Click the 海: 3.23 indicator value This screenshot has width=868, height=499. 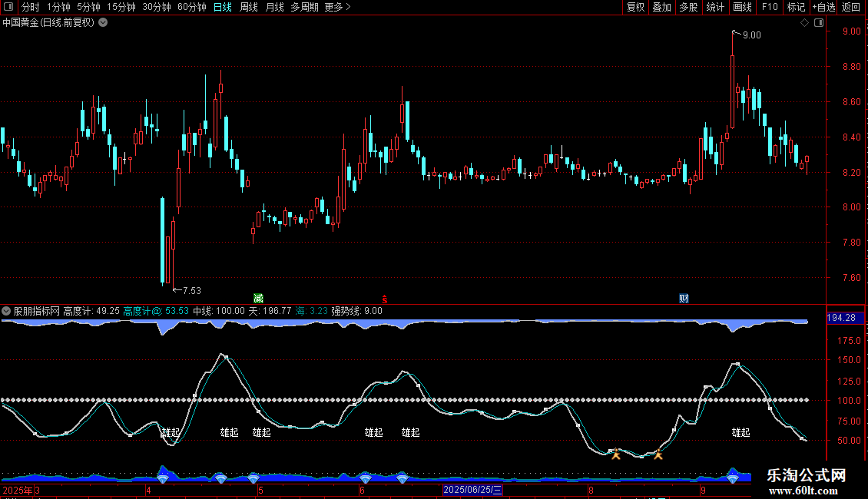312,311
